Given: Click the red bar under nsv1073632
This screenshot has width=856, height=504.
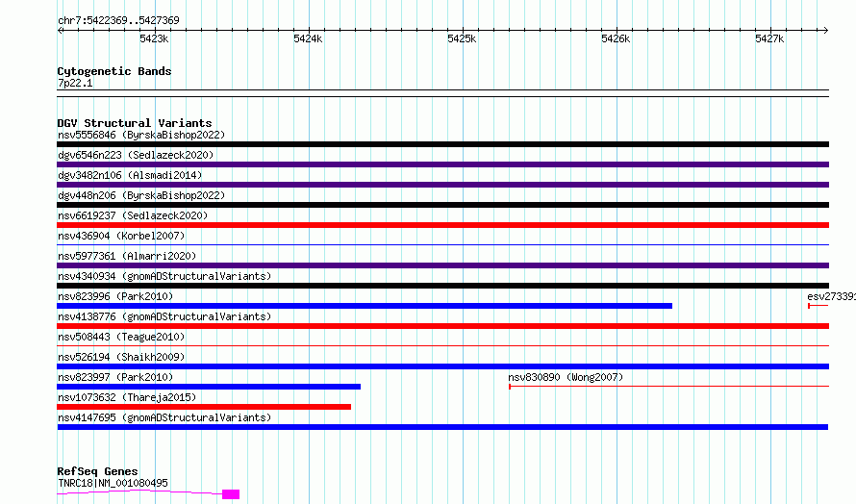Looking at the screenshot, I should point(204,407).
